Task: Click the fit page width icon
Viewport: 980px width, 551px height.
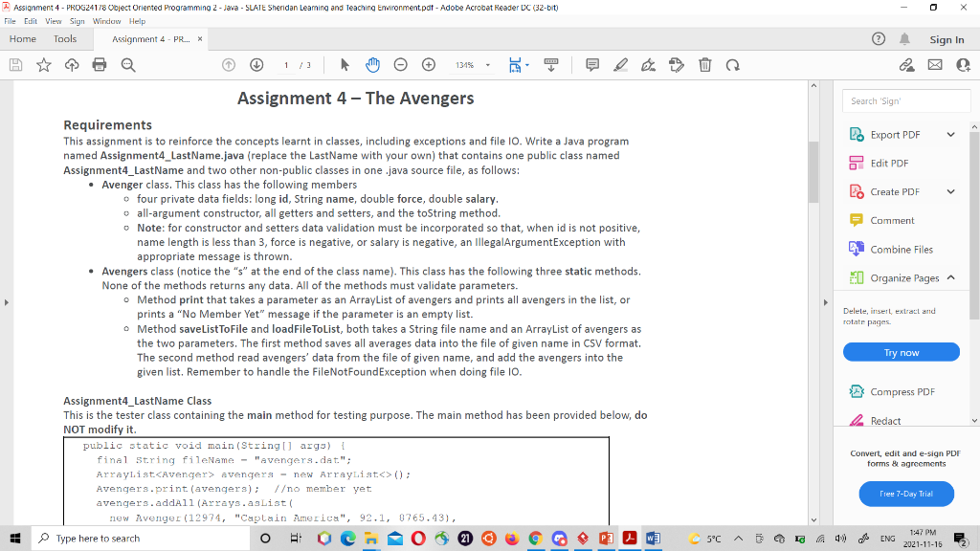Action: [515, 65]
